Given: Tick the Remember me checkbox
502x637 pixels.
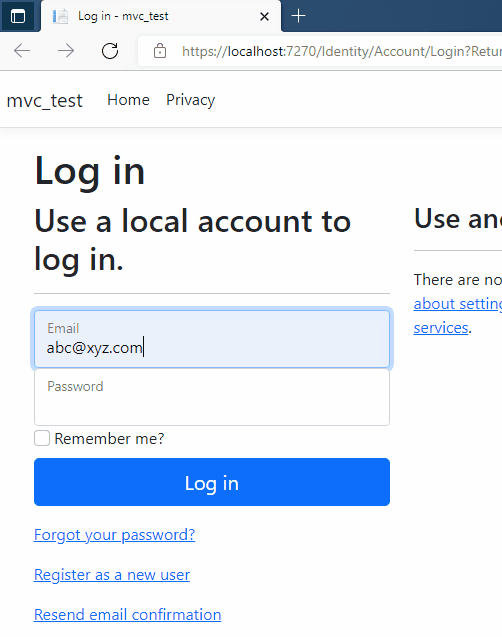Looking at the screenshot, I should [42, 438].
